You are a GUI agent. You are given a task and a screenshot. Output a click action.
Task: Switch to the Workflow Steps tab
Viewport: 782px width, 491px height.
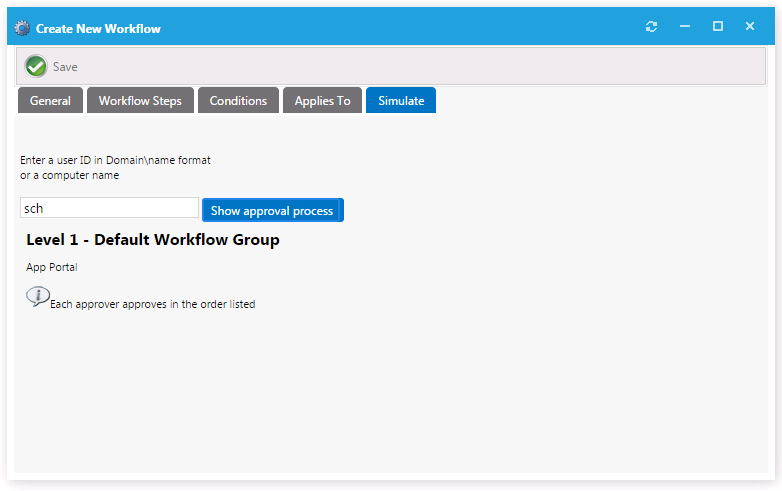tap(140, 101)
